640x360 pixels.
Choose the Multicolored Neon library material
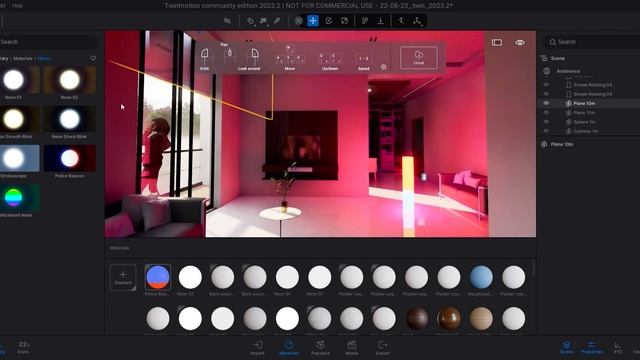pos(14,198)
